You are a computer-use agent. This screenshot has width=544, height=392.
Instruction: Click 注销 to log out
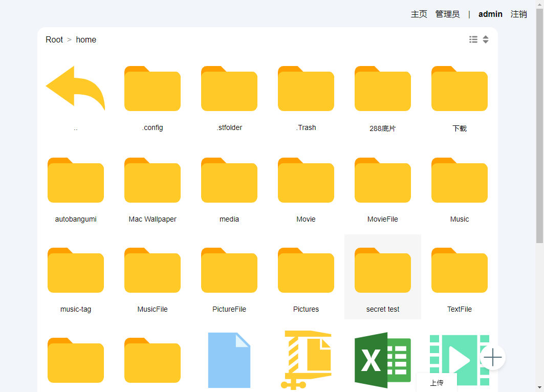tap(519, 14)
